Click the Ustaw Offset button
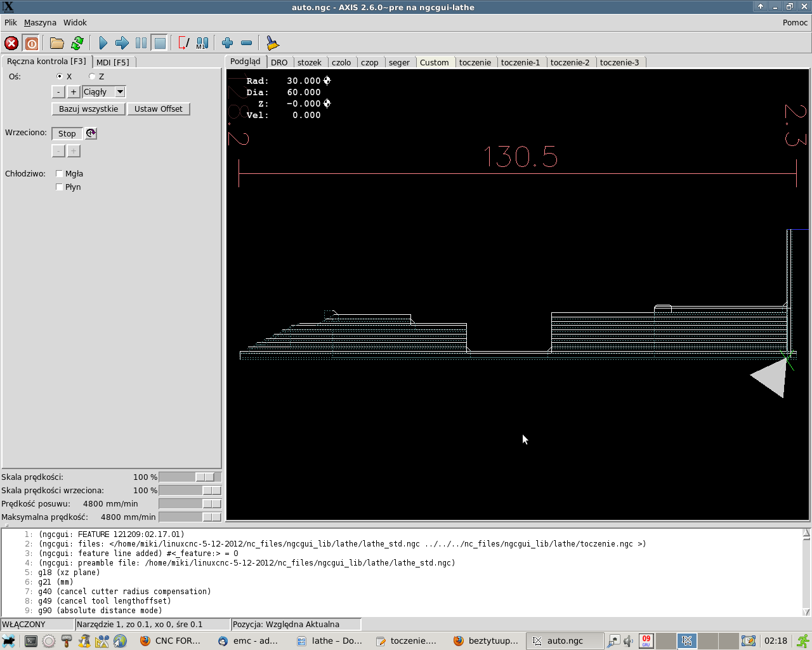The height and width of the screenshot is (650, 812). click(159, 109)
